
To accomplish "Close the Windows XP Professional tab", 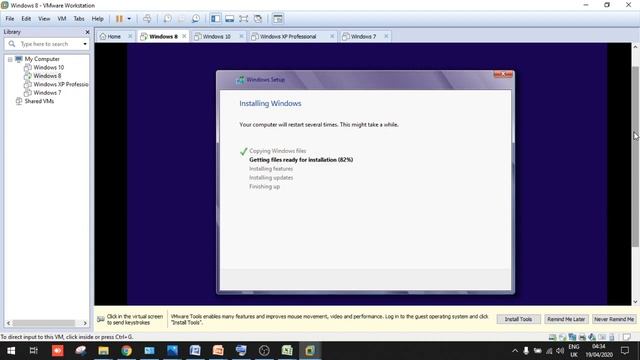I will (x=332, y=36).
